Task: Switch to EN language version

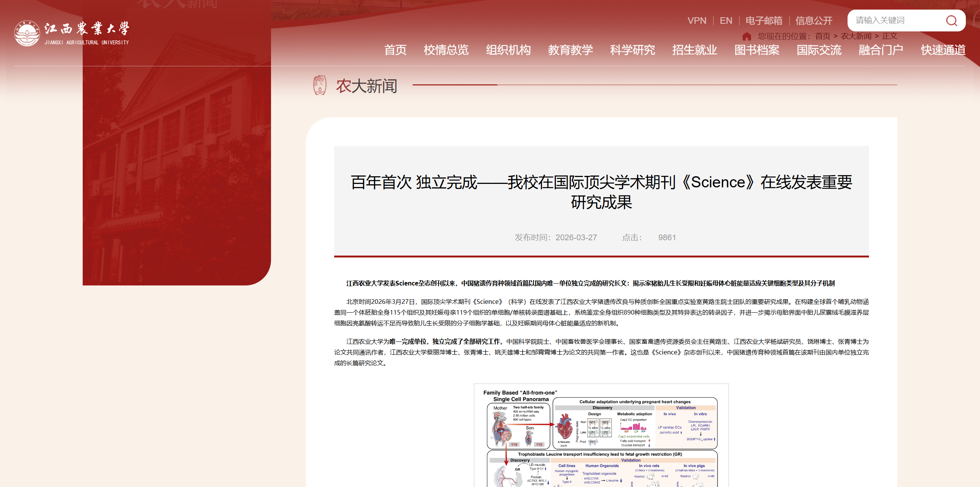Action: [x=726, y=21]
